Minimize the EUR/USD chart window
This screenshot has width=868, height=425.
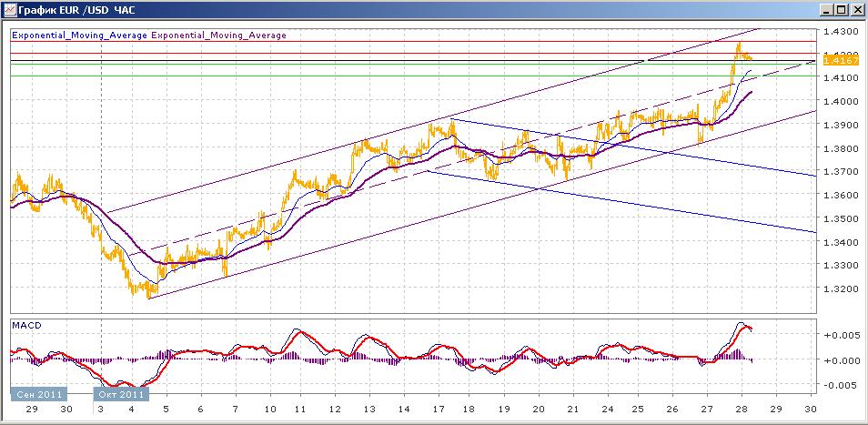pos(827,10)
